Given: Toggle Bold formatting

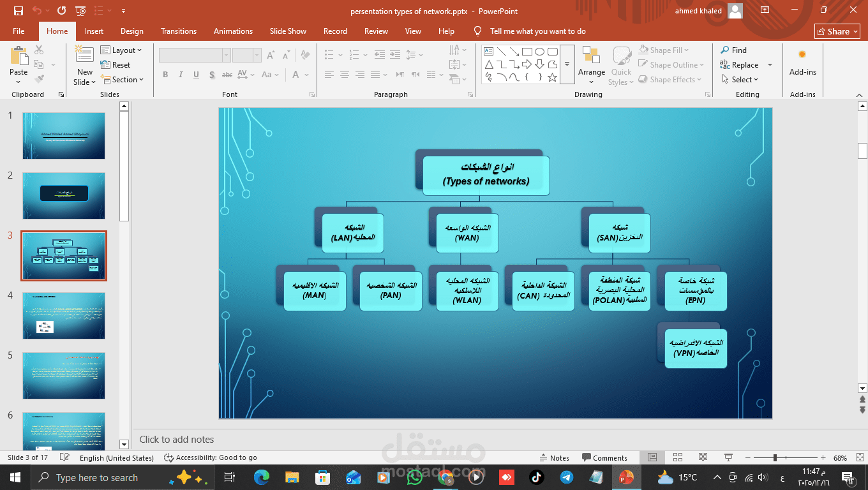Looking at the screenshot, I should click(x=165, y=75).
